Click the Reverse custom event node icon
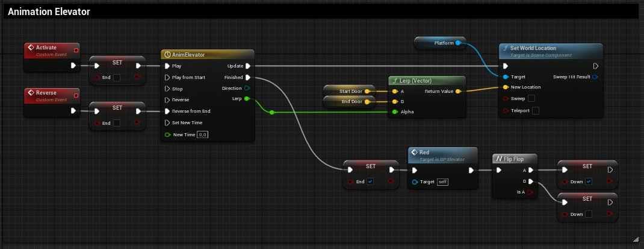 31,93
